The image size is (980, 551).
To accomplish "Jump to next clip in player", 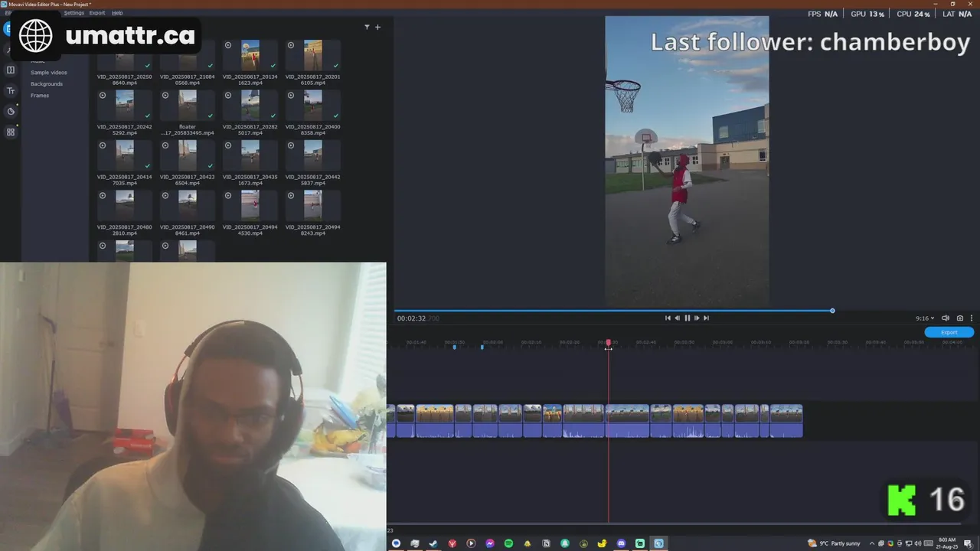I will click(706, 318).
